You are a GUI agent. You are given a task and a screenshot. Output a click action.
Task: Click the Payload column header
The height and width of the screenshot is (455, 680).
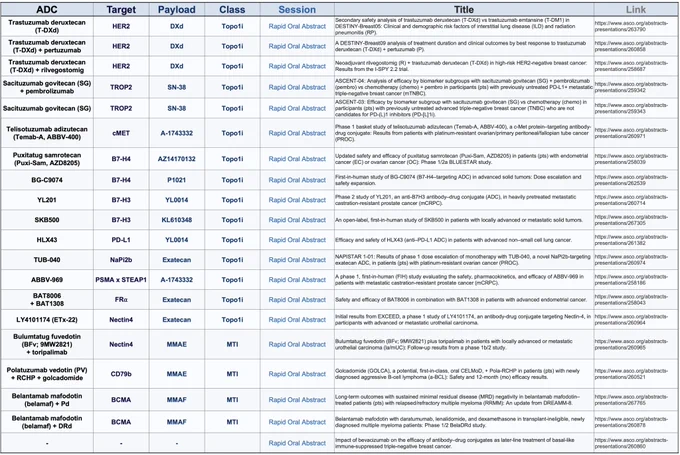pos(177,10)
